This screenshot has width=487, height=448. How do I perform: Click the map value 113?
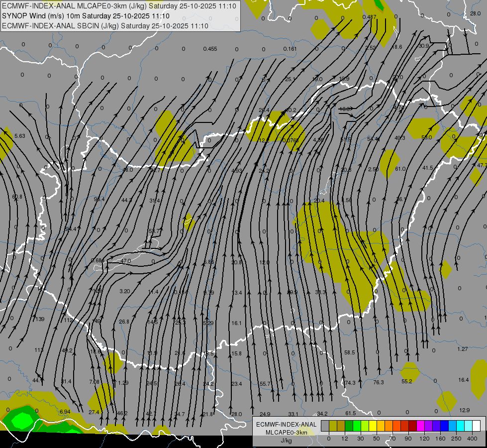39,350
